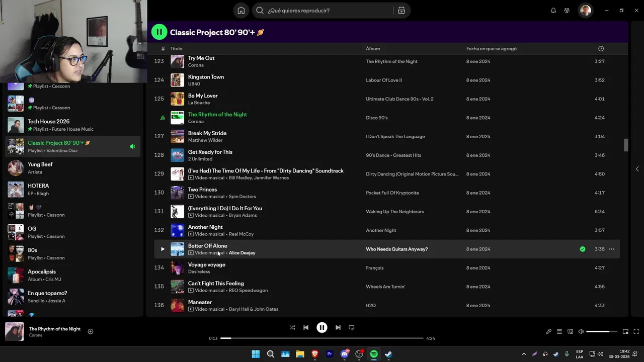Screen dimensions: 644x362
Task: Open the more options for Better Off Alone
Action: point(611,249)
